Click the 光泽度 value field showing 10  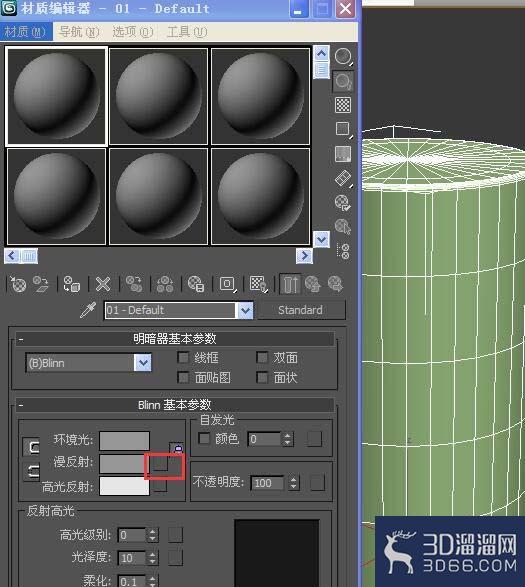coord(131,558)
